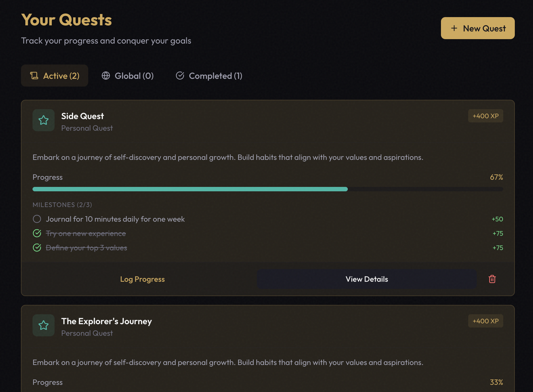533x392 pixels.
Task: Click the globe icon on Global tab
Action: point(106,76)
